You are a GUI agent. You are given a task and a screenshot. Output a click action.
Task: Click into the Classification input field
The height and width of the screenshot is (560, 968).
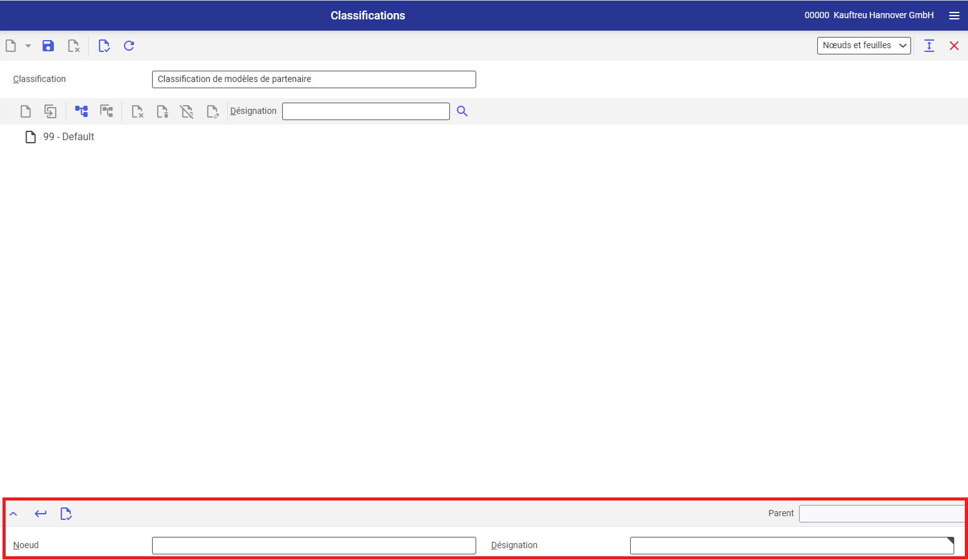point(313,79)
